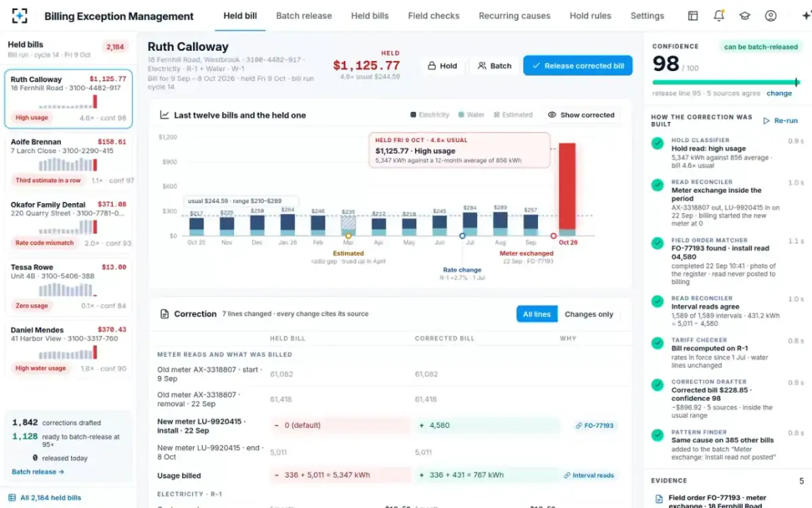
Task: Select the Daniel Mendes held bill card
Action: click(68, 350)
